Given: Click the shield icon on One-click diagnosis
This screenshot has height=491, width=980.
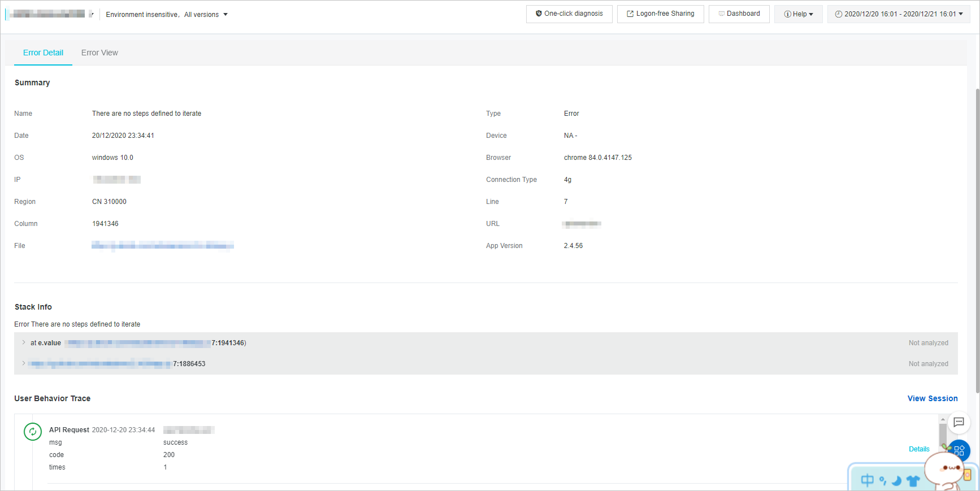Looking at the screenshot, I should pyautogui.click(x=539, y=14).
